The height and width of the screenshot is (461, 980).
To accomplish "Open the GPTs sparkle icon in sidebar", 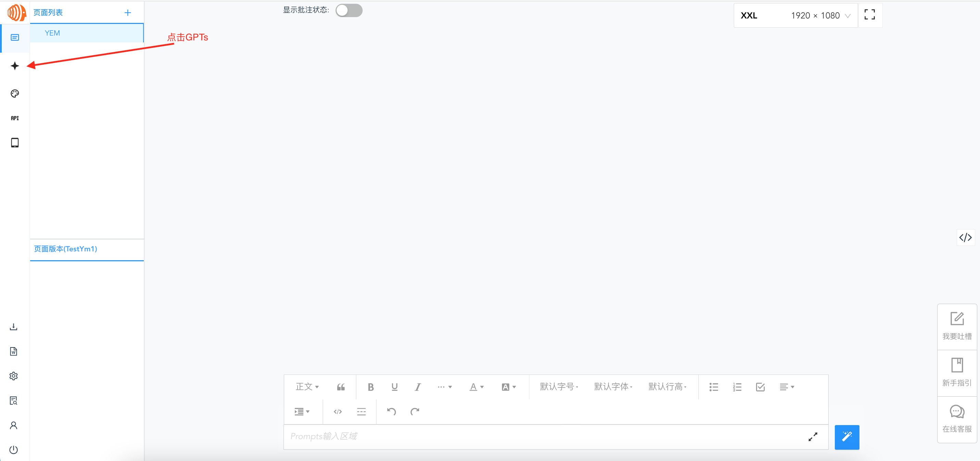I will click(x=14, y=65).
